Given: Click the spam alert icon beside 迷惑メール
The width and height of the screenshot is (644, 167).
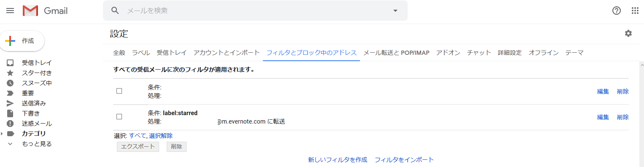Looking at the screenshot, I should coord(10,124).
